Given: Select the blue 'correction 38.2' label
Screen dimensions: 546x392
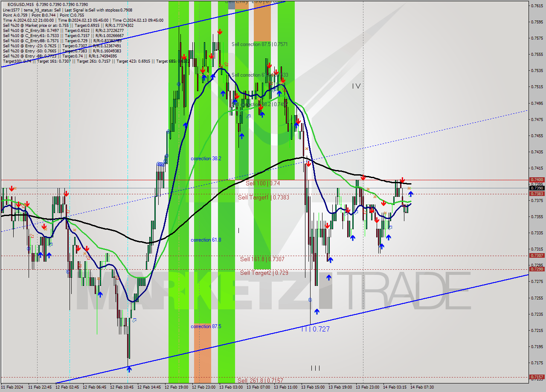Looking at the screenshot, I should pos(206,159).
